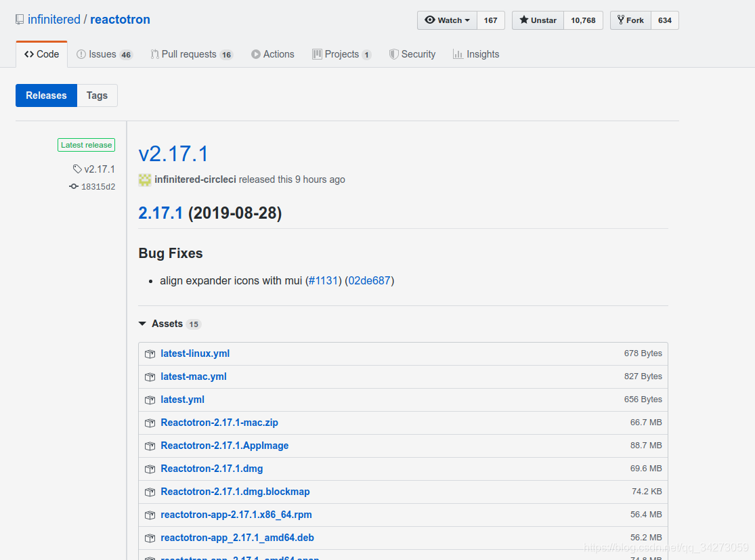
Task: View the 10,768 stargazers count
Action: [583, 20]
